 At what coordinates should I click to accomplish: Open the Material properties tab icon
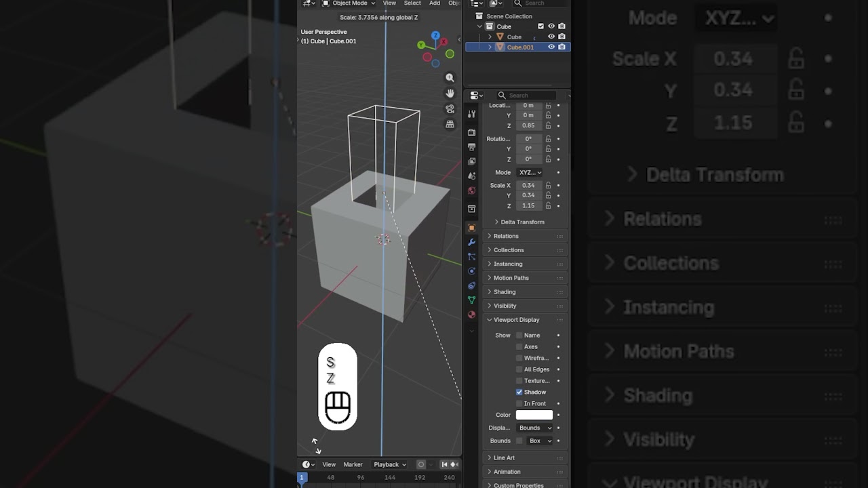coord(472,314)
